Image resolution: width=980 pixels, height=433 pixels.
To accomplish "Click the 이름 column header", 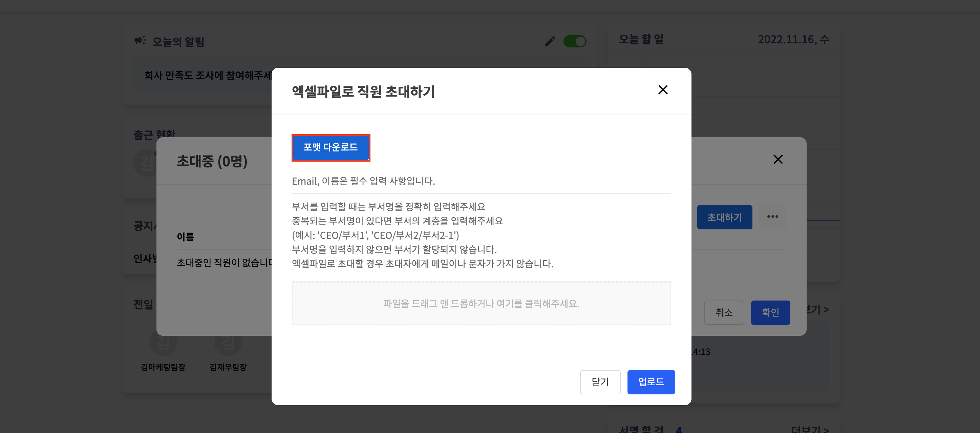I will coord(185,237).
